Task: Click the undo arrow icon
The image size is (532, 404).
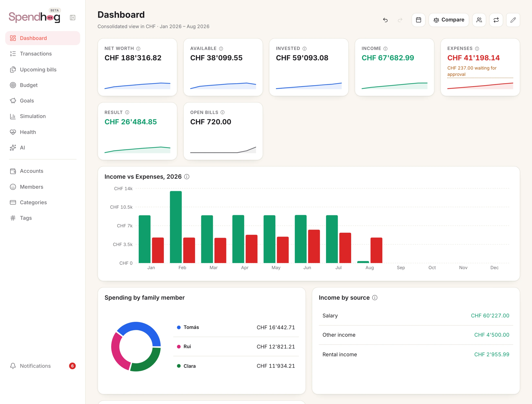Action: [x=385, y=20]
